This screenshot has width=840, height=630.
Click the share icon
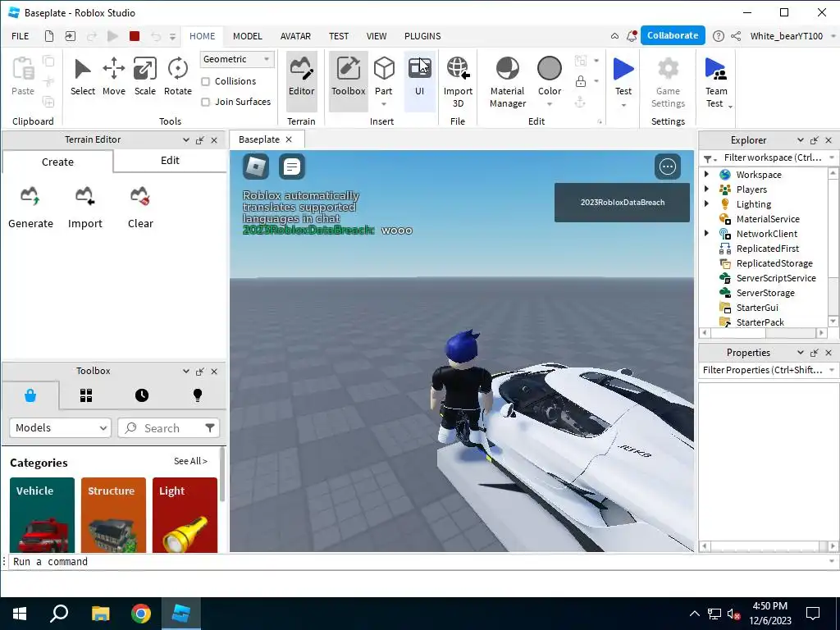click(736, 36)
